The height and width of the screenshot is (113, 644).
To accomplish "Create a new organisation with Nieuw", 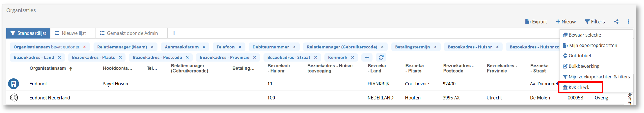I will coord(566,22).
